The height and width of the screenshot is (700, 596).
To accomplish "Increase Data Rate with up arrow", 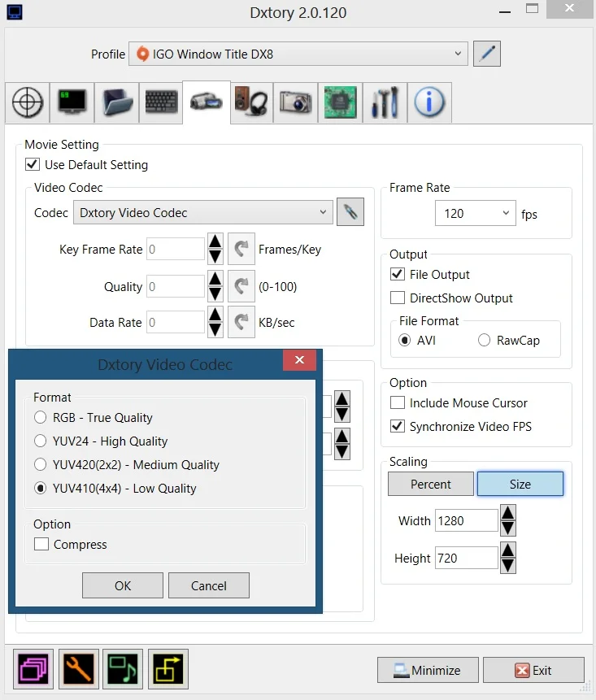I will click(x=215, y=315).
